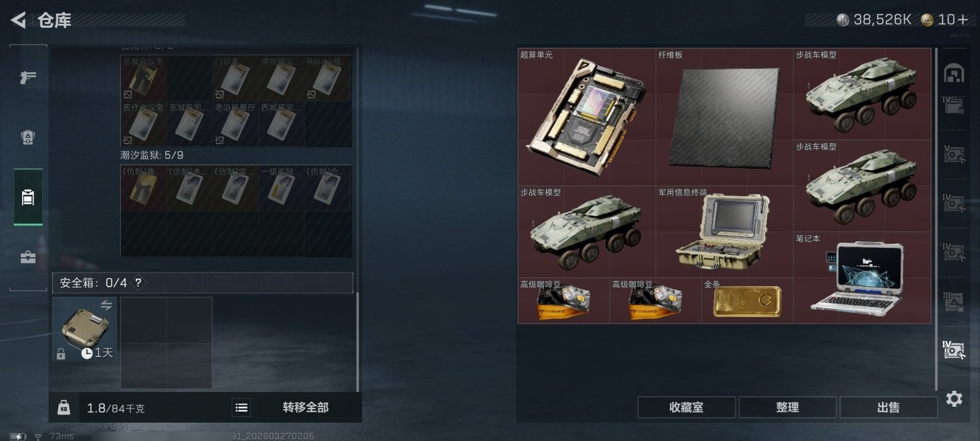Select the backpack gear sidebar icon
This screenshot has height=441, width=980.
tap(28, 137)
